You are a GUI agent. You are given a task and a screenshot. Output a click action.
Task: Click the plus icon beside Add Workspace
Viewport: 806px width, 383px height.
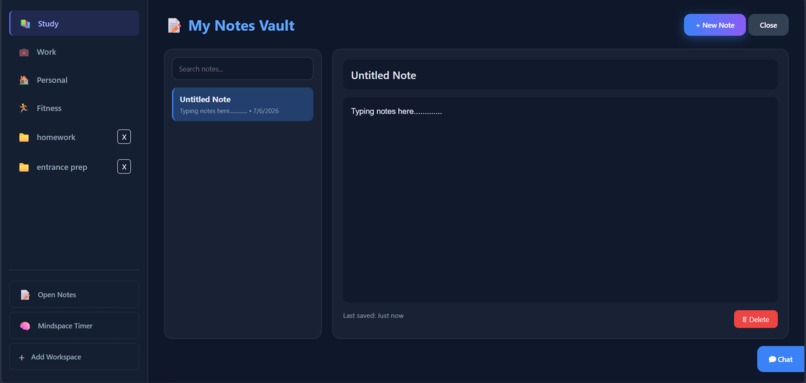pyautogui.click(x=22, y=357)
